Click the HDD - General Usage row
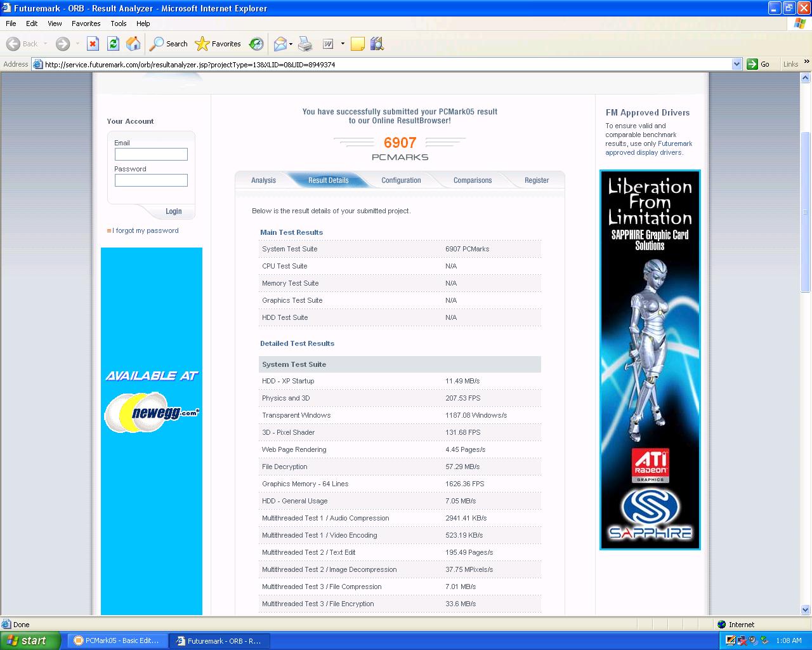This screenshot has height=650, width=812. (x=400, y=501)
